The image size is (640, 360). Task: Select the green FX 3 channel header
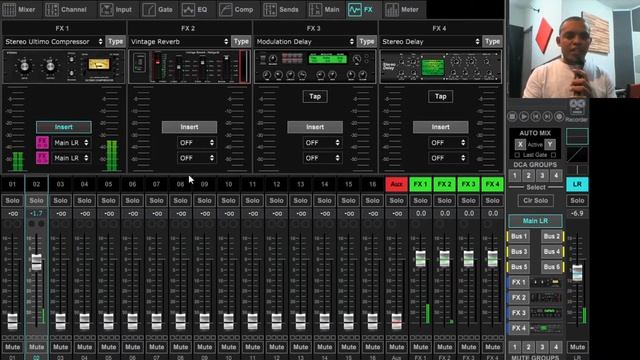coord(469,184)
